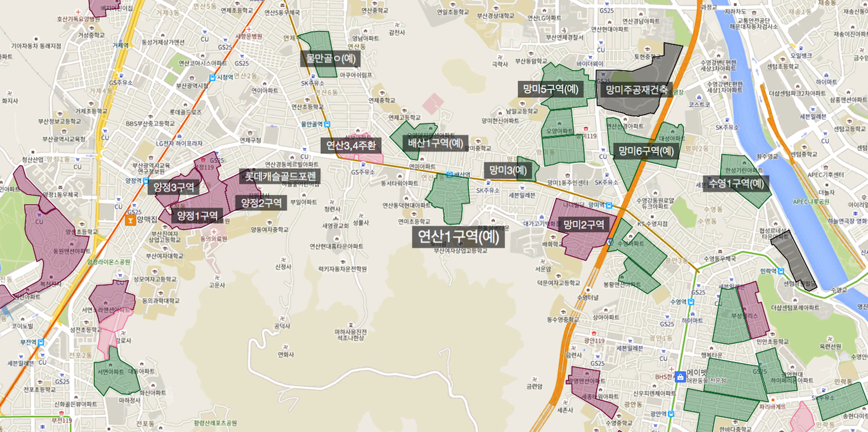Click the 수영터널 label
Screen dimensions: 868x432
coord(587,297)
